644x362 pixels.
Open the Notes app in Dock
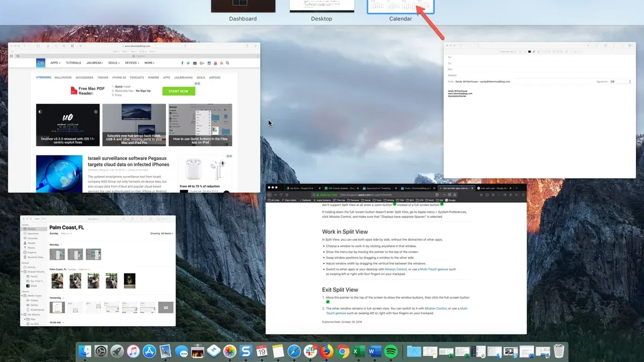coord(278,351)
